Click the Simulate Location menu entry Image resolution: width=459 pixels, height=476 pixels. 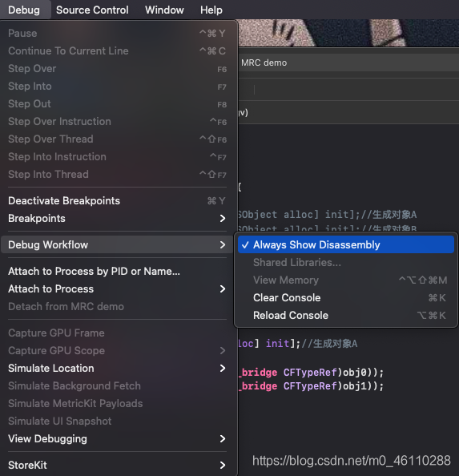pos(117,369)
